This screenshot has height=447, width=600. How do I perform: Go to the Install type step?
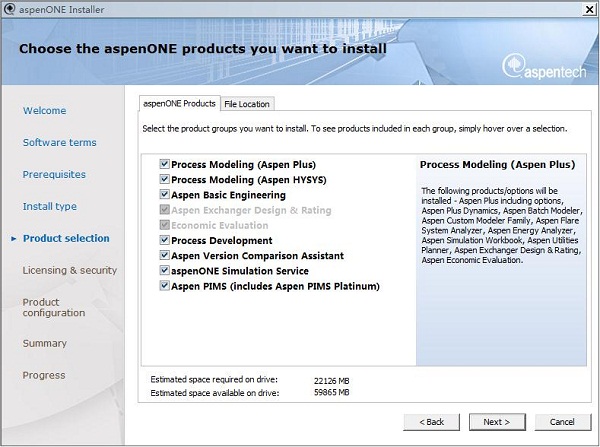click(x=49, y=207)
